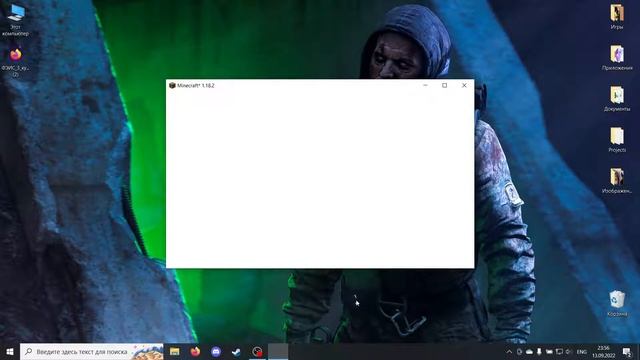Screen dimensions: 640x360
Task: Select the Recycle Bin 'Корзина' icon
Action: pyautogui.click(x=617, y=303)
